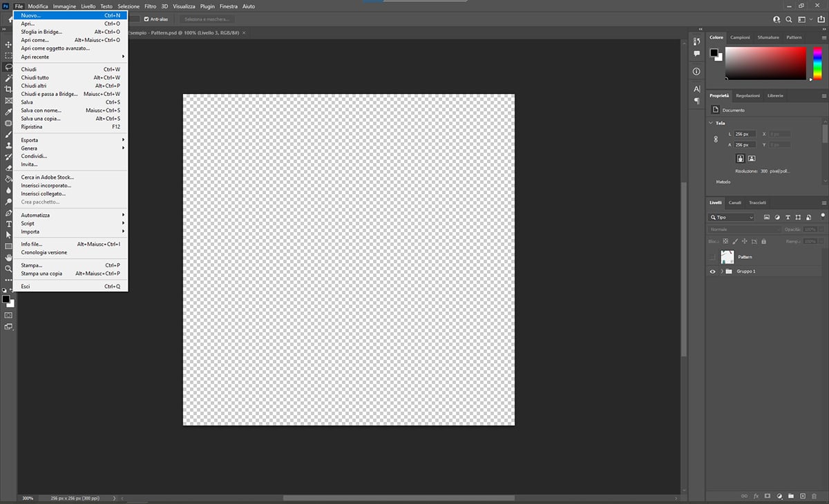Click Sfoglia in Bridge menu entry
The image size is (829, 504).
pos(41,31)
